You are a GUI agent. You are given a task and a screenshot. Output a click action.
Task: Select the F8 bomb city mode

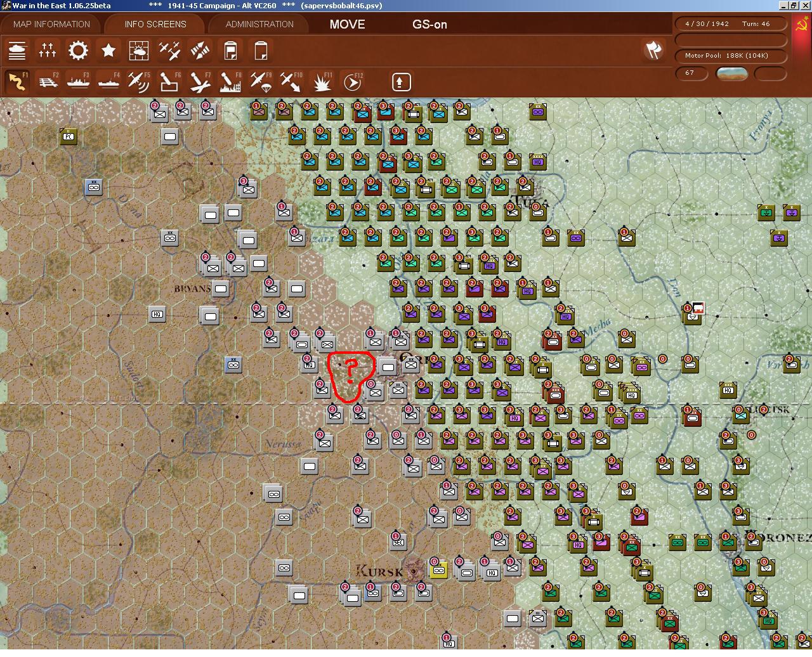pos(230,82)
